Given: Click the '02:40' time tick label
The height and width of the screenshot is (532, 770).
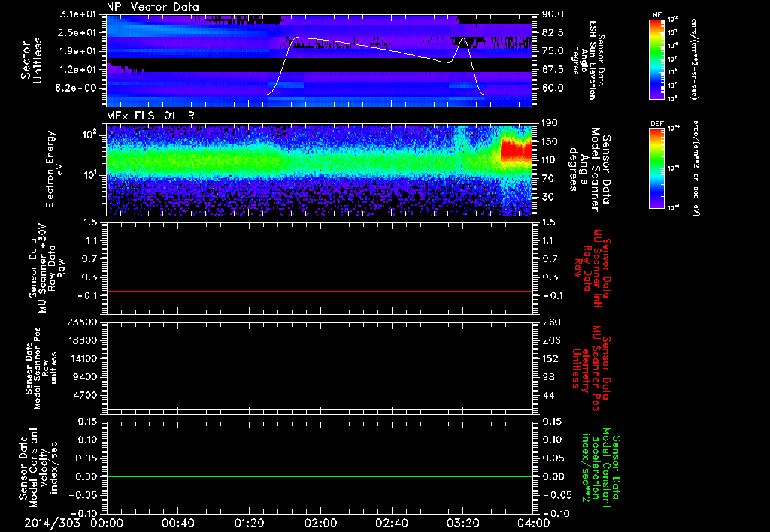Looking at the screenshot, I should pyautogui.click(x=391, y=523).
